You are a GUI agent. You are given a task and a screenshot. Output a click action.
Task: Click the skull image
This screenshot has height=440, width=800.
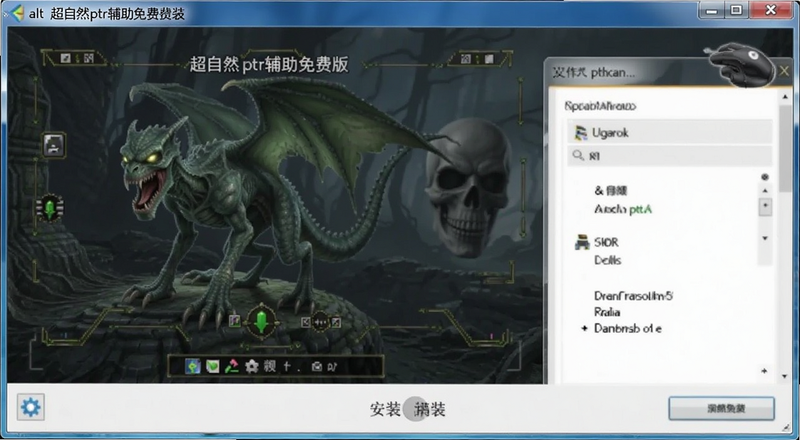pos(468,188)
